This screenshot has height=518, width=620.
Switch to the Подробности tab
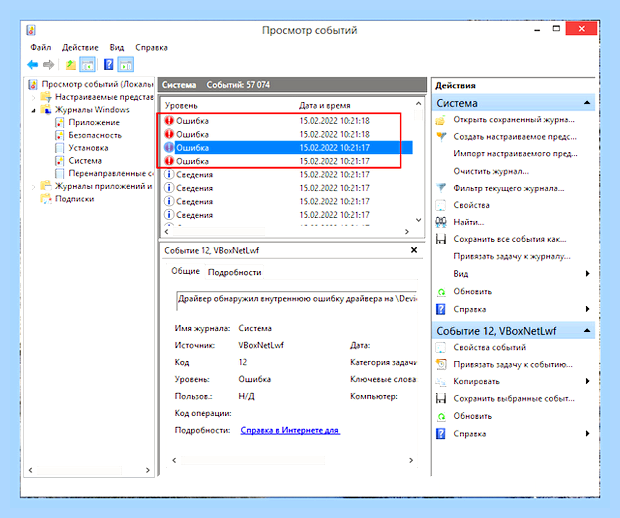tap(234, 272)
